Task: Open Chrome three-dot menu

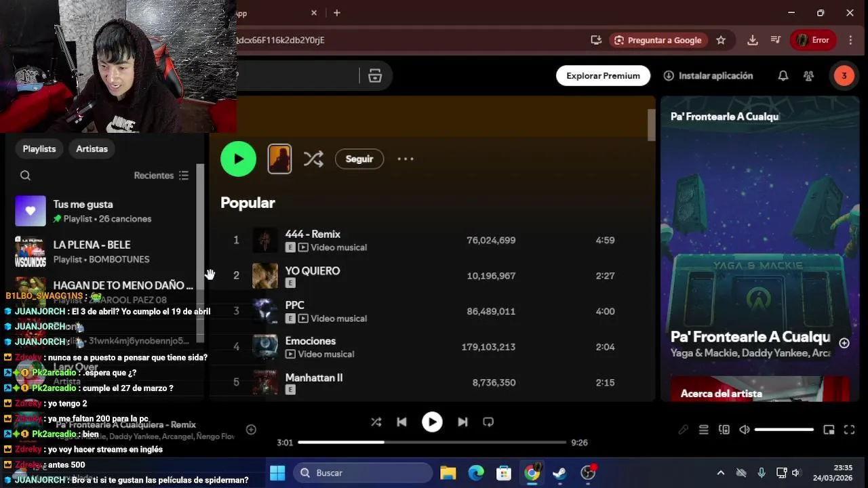Action: tap(850, 40)
